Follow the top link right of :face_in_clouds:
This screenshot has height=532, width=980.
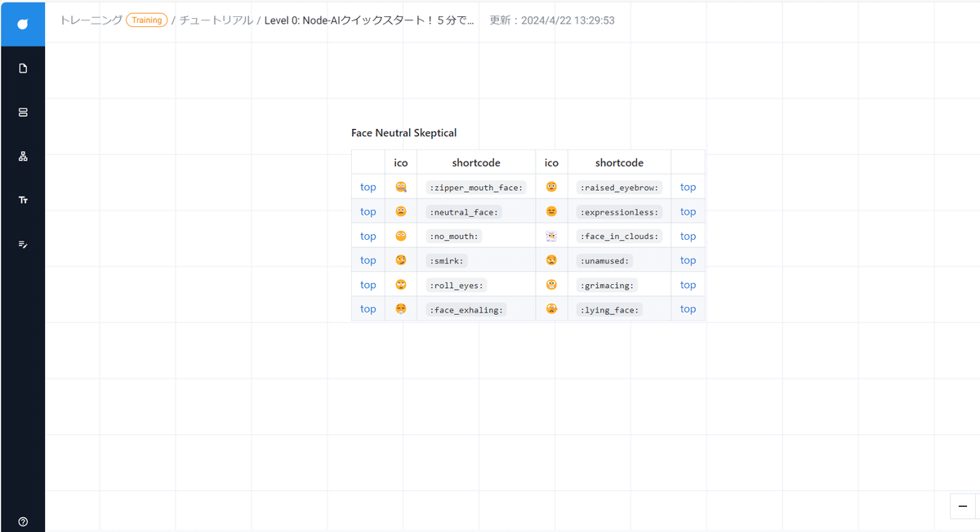[688, 236]
